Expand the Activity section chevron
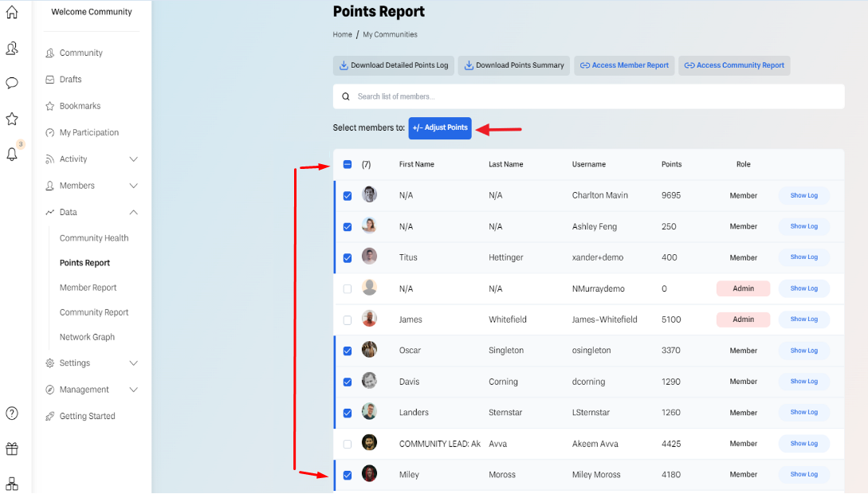This screenshot has height=494, width=868. tap(133, 159)
